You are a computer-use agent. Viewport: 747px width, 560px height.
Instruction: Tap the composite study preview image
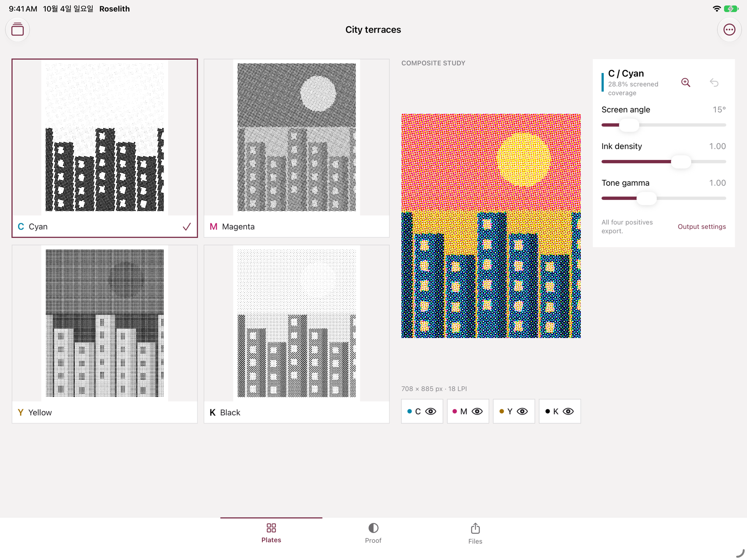[x=491, y=225]
